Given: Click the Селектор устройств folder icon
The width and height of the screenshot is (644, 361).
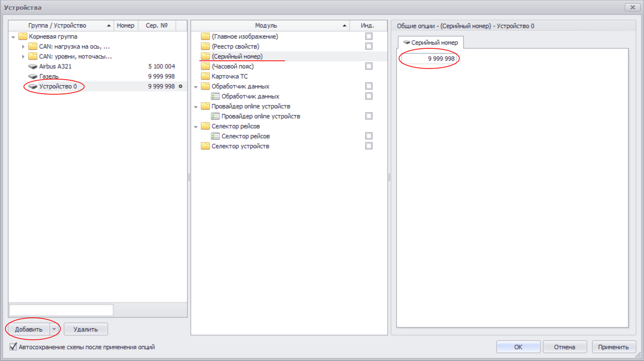Looking at the screenshot, I should 206,146.
